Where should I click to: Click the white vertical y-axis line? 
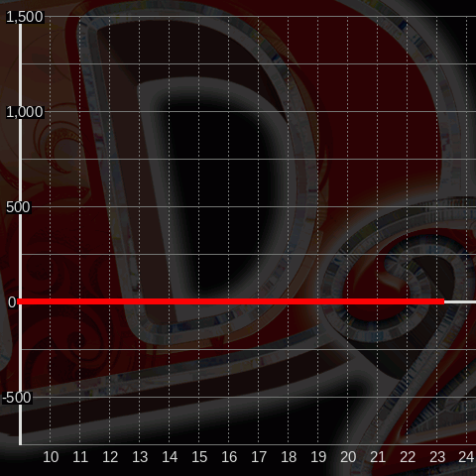click(21, 231)
